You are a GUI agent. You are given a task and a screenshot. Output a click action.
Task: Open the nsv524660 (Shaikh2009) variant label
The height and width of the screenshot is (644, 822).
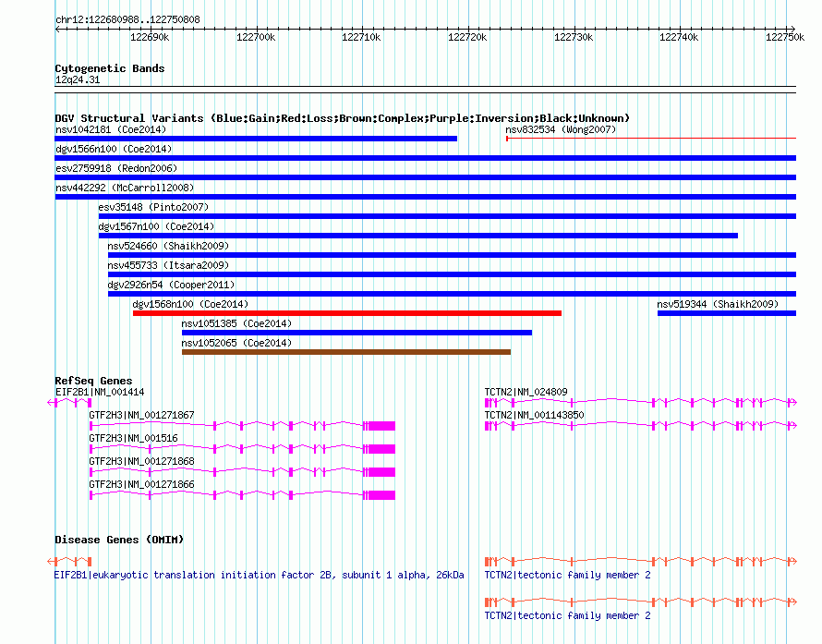tap(168, 246)
